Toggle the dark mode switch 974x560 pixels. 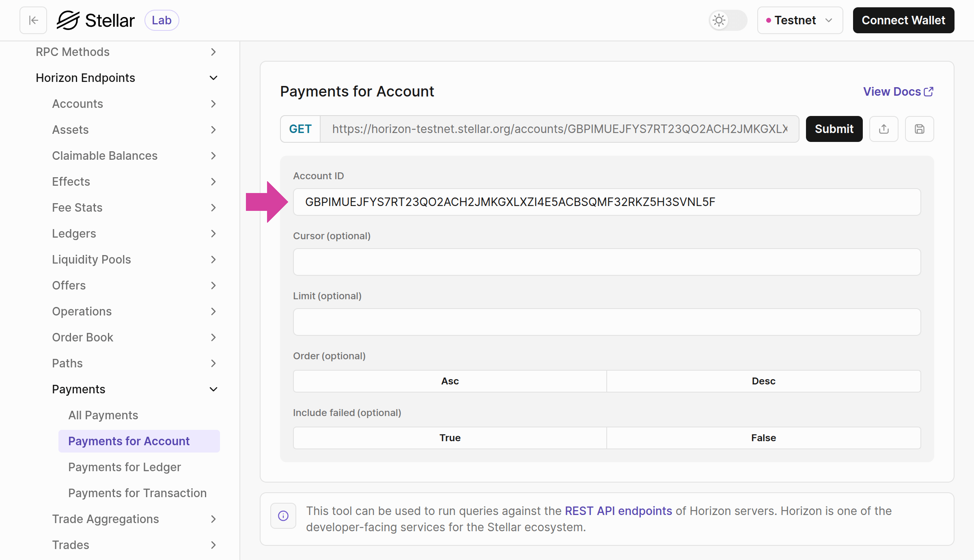[x=728, y=20]
